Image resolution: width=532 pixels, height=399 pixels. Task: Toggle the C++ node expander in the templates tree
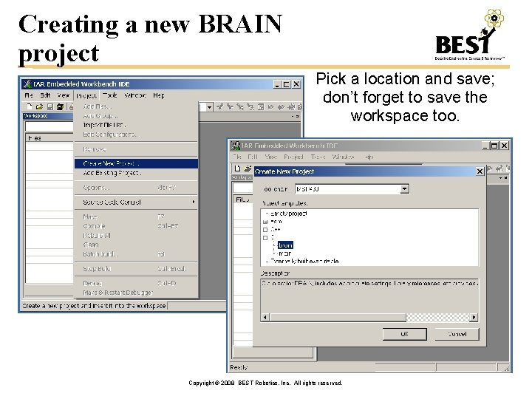pos(265,230)
